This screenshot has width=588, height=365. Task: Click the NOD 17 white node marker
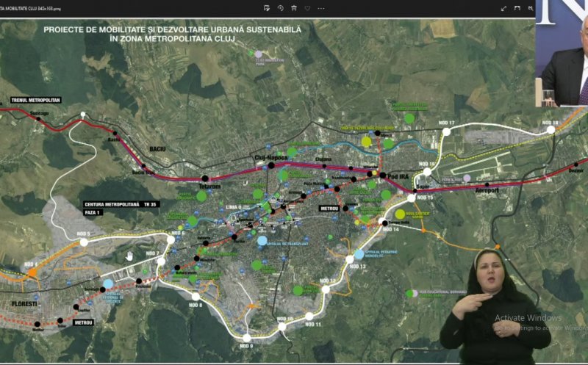[x=446, y=131]
